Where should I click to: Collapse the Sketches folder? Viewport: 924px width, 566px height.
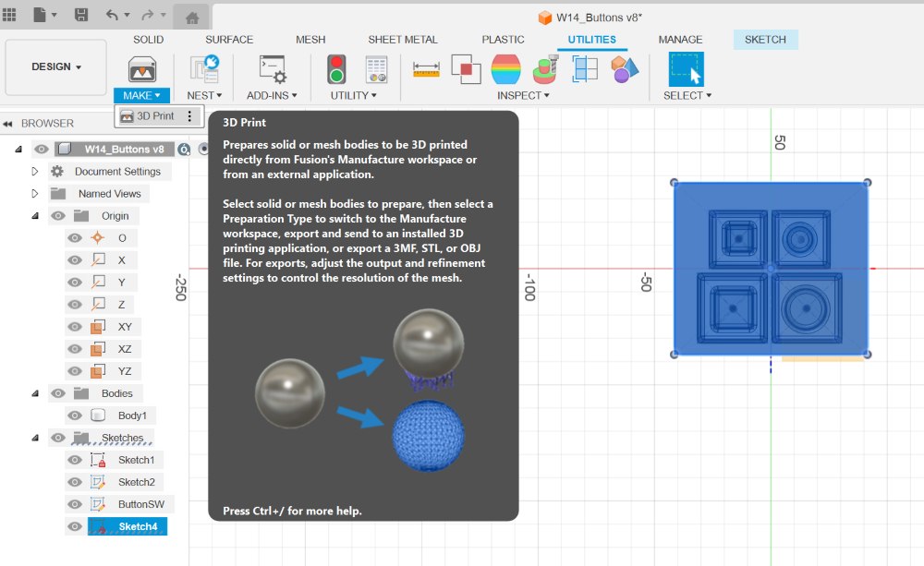point(35,439)
